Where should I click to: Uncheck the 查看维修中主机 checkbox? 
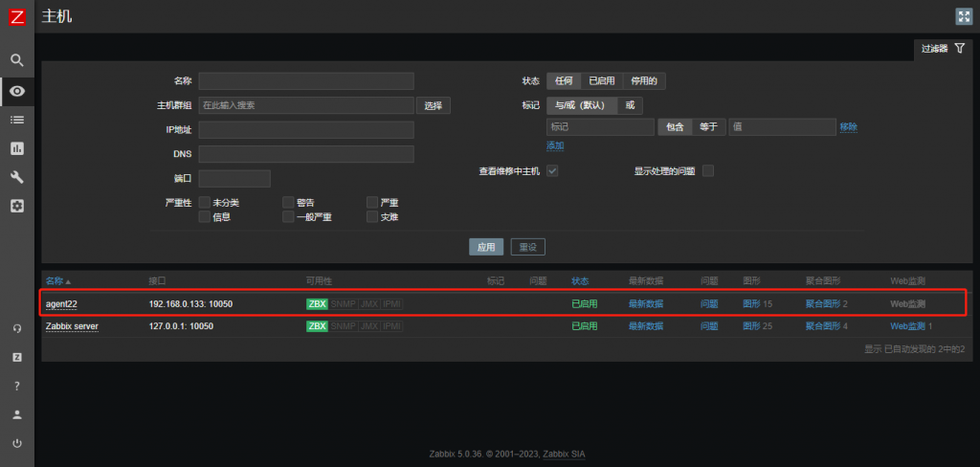coord(552,170)
